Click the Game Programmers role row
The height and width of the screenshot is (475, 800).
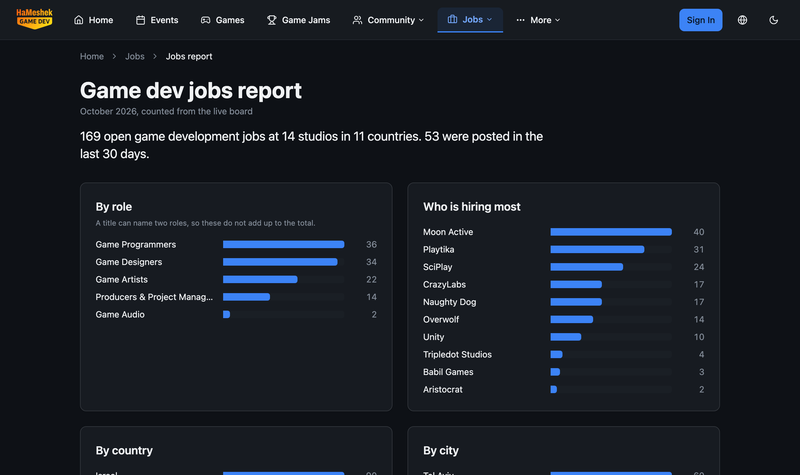point(236,244)
